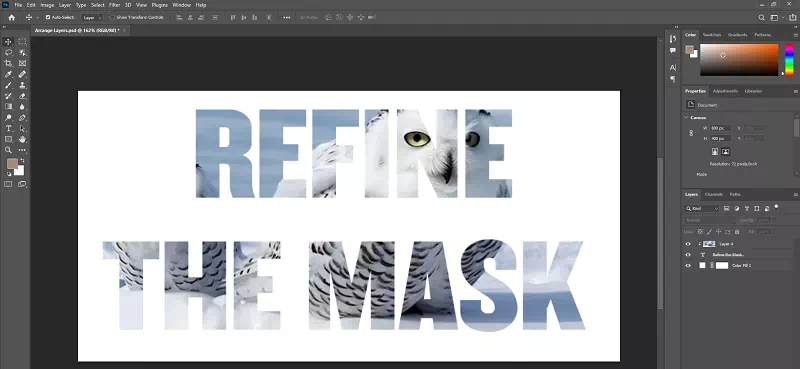Viewport: 800px width, 369px height.
Task: Align top edges in options bar
Action: click(233, 17)
